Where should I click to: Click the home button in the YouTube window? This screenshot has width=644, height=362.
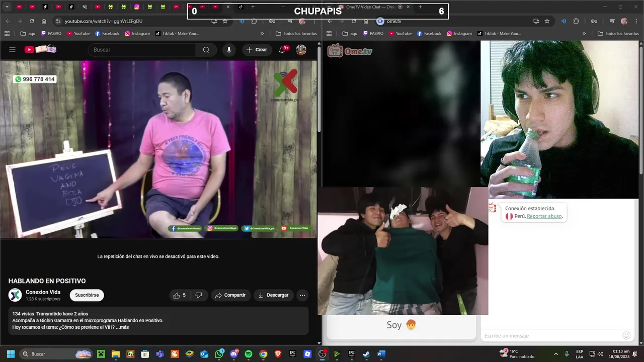coord(44,21)
